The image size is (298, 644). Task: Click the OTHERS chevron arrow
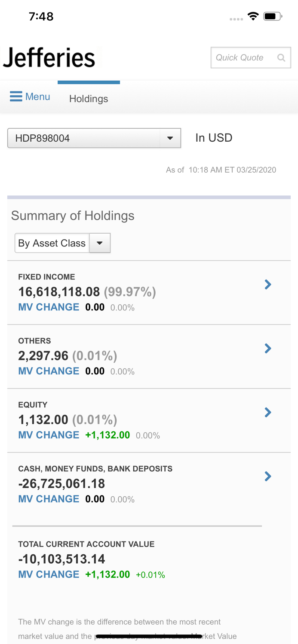point(268,348)
